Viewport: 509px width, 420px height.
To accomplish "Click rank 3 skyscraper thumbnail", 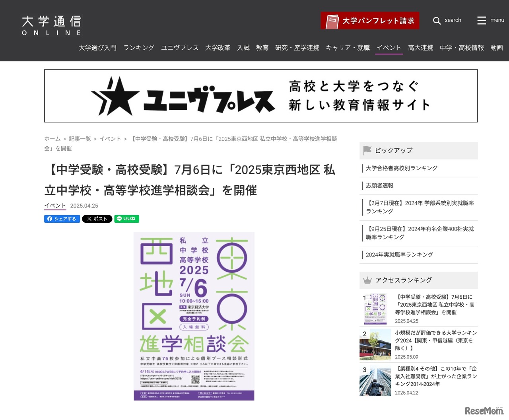I will click(375, 381).
